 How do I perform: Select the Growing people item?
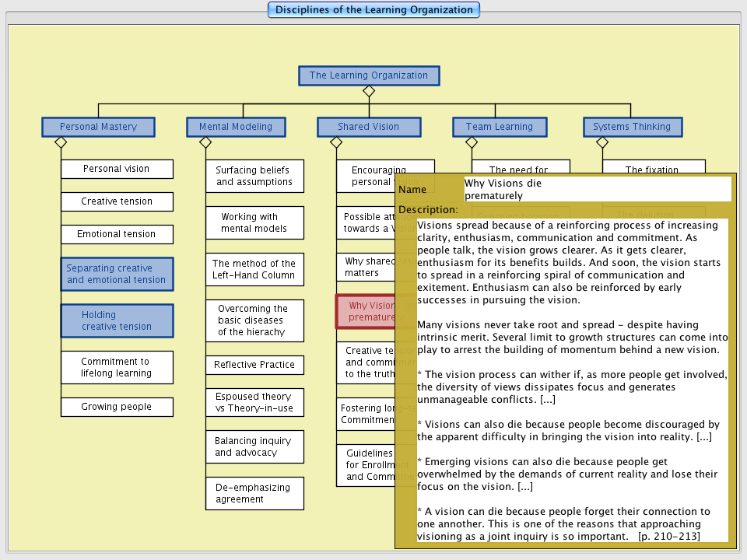click(x=117, y=407)
